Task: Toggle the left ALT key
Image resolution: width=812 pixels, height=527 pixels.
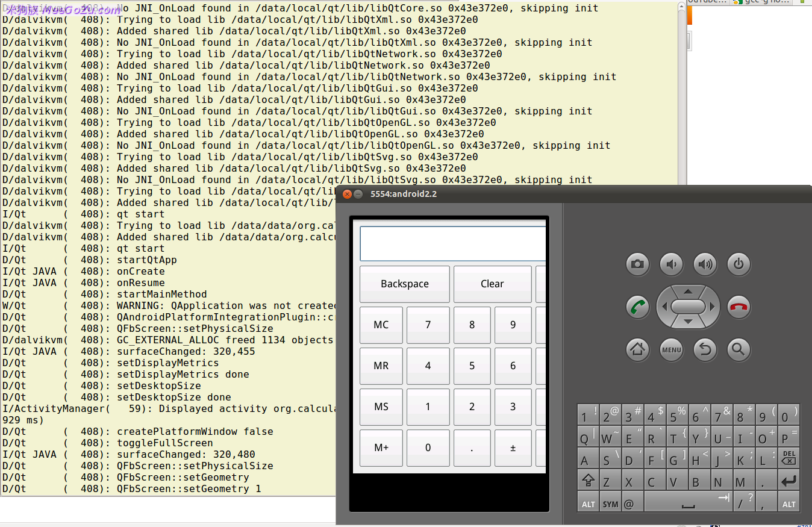Action: point(589,503)
